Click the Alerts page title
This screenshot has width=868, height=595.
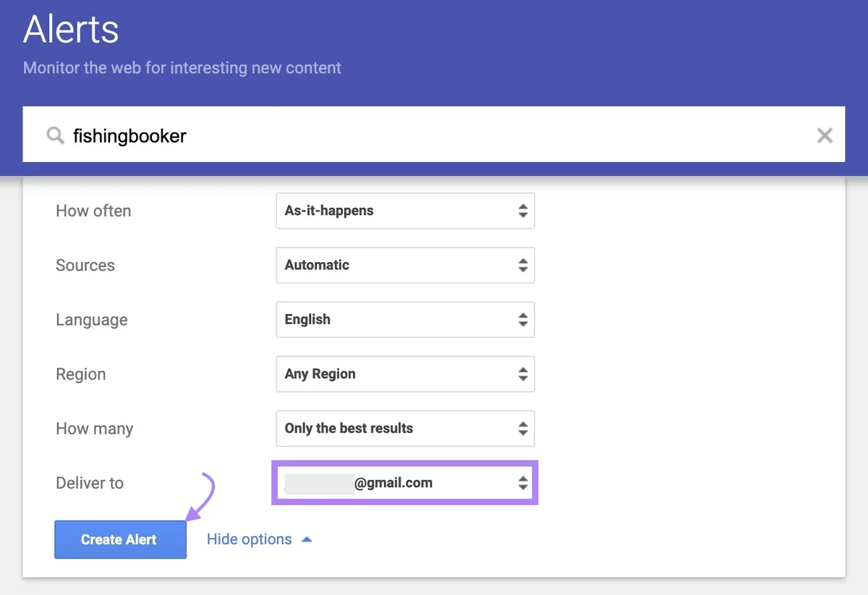click(71, 30)
